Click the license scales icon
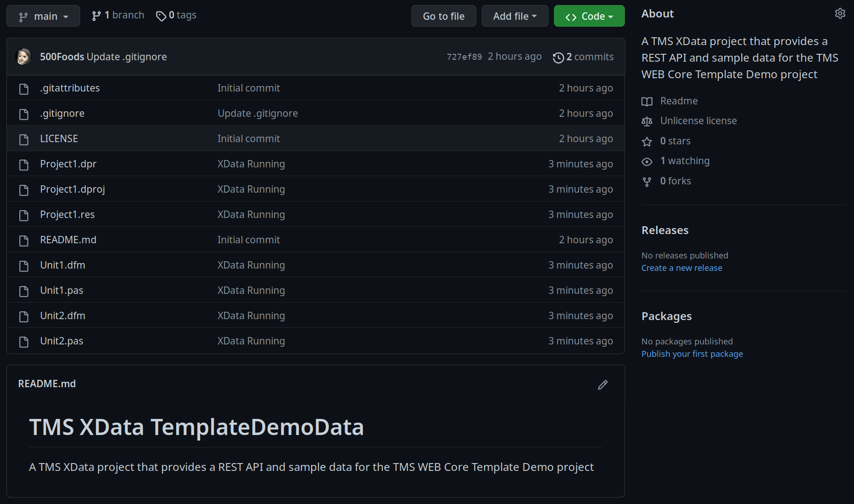Image resolution: width=854 pixels, height=504 pixels. click(x=647, y=121)
